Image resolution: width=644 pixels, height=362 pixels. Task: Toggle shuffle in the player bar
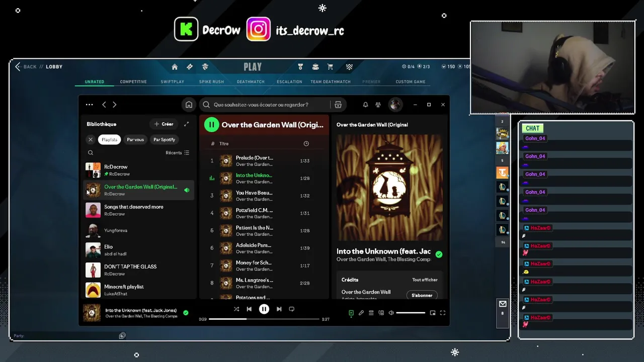(236, 309)
